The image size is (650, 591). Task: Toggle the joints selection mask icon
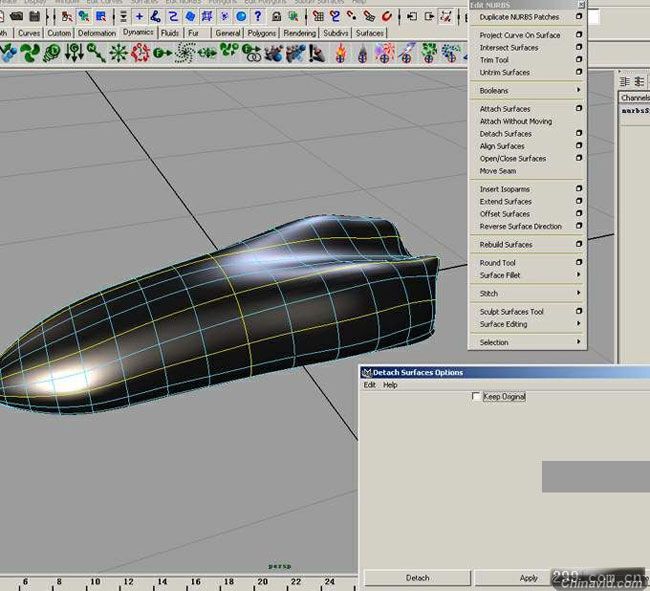(x=156, y=17)
